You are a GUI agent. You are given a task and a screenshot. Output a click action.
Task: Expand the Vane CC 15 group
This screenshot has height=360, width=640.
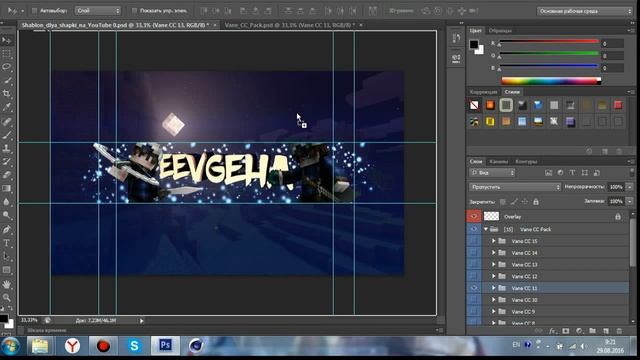tap(493, 241)
